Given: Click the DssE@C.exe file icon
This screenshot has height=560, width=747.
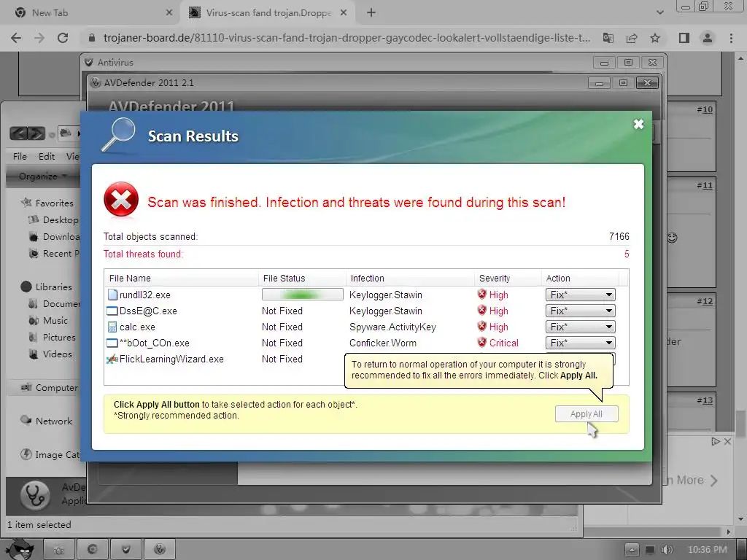Looking at the screenshot, I should click(112, 311).
